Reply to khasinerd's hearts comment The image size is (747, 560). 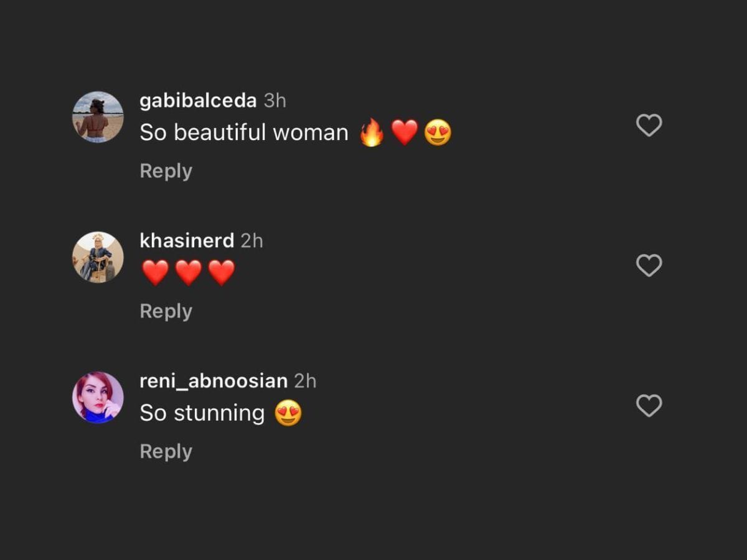(166, 311)
